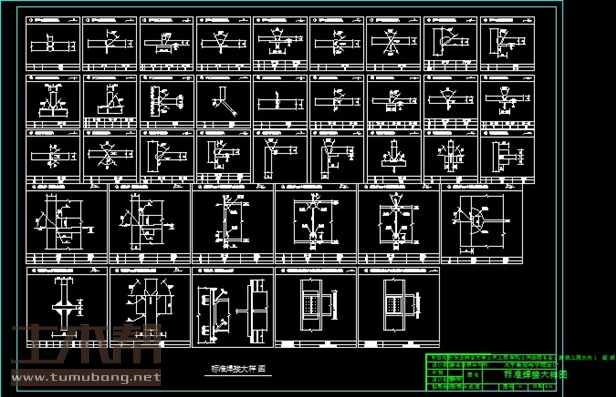Image resolution: width=616 pixels, height=397 pixels.
Task: Select the semicircular arc weld detail in the fourth row
Action: [482, 224]
